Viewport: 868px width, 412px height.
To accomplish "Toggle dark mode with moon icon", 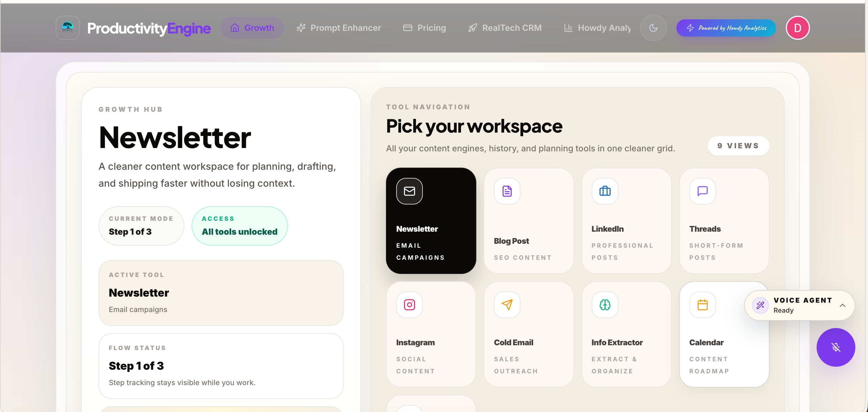I will pyautogui.click(x=653, y=27).
